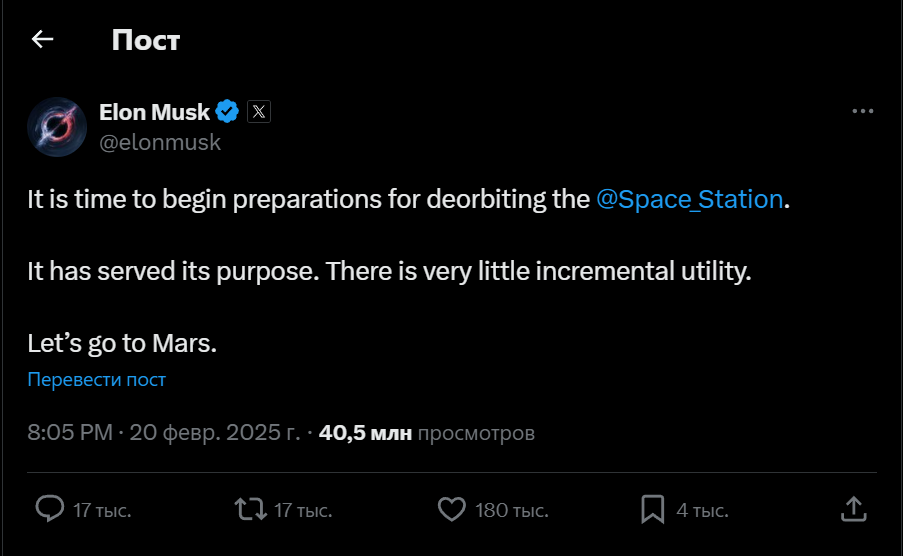
Task: Open the 8:05 PM timestamp
Action: click(x=70, y=433)
